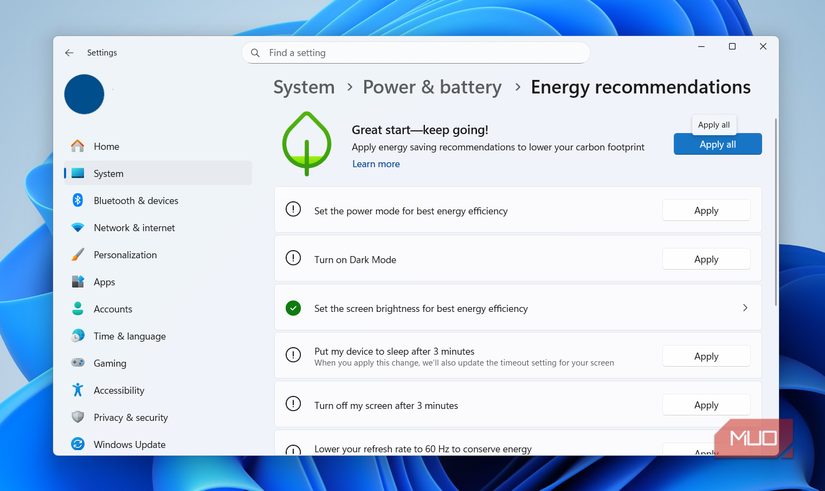The image size is (825, 491).
Task: Click the 'Lower your refresh rate to 60 Hz' text
Action: pos(422,449)
